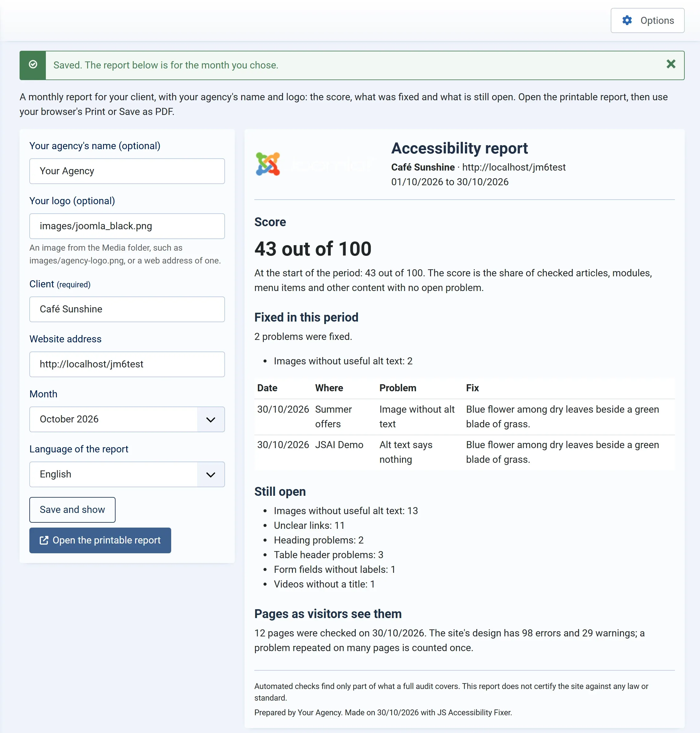Image resolution: width=700 pixels, height=733 pixels.
Task: Open the Month dropdown showing October 2026
Action: (127, 419)
